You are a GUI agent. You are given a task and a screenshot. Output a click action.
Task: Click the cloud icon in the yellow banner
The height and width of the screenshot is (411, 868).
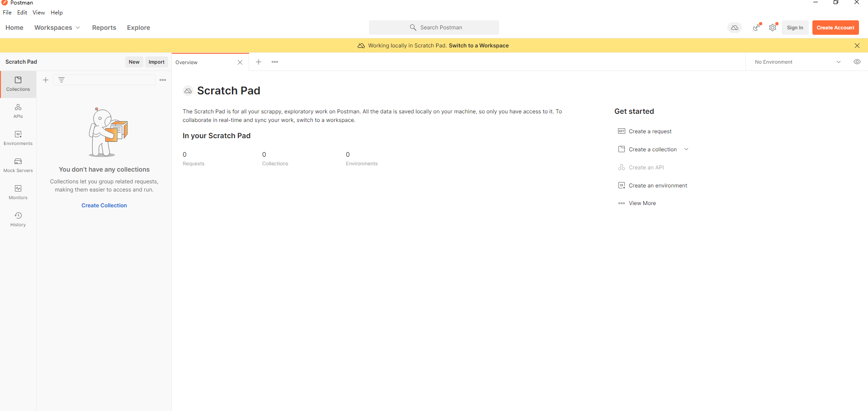tap(361, 46)
